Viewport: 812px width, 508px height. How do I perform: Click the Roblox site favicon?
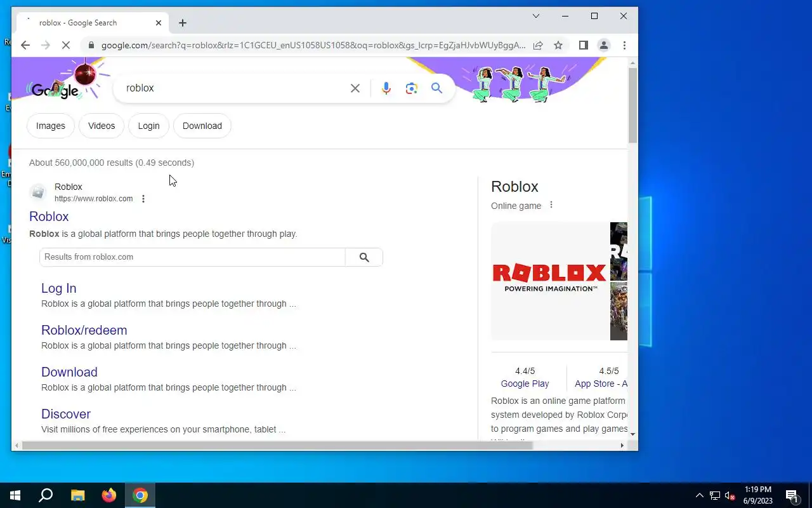click(x=38, y=192)
